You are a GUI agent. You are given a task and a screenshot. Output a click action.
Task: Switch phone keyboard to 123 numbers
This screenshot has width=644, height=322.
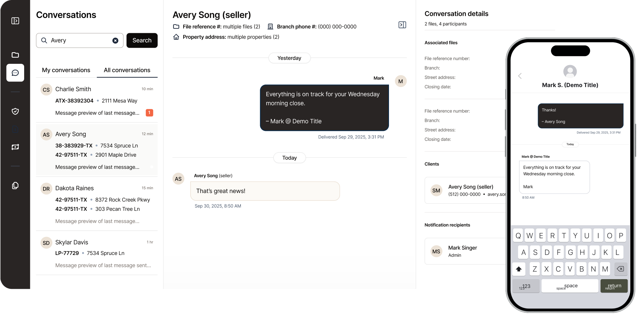pos(526,286)
